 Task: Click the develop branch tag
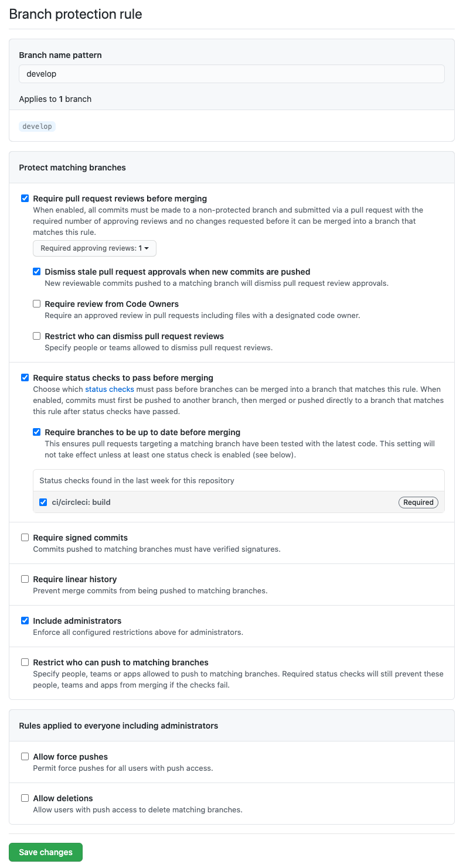[x=37, y=127]
